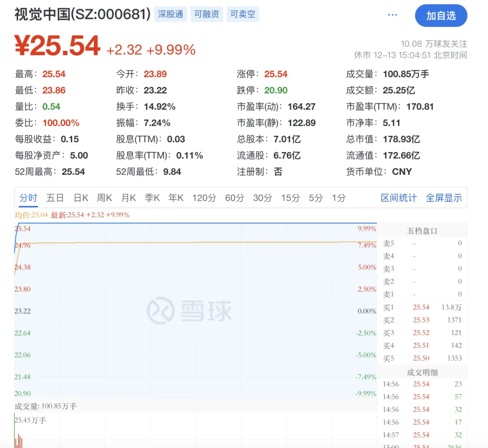Click the 总市值 value 178.93亿

(402, 139)
